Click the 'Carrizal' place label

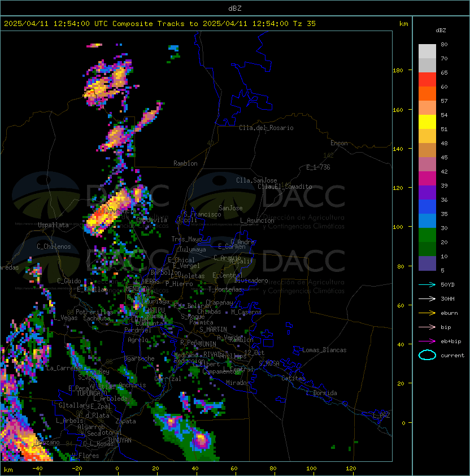(x=168, y=379)
